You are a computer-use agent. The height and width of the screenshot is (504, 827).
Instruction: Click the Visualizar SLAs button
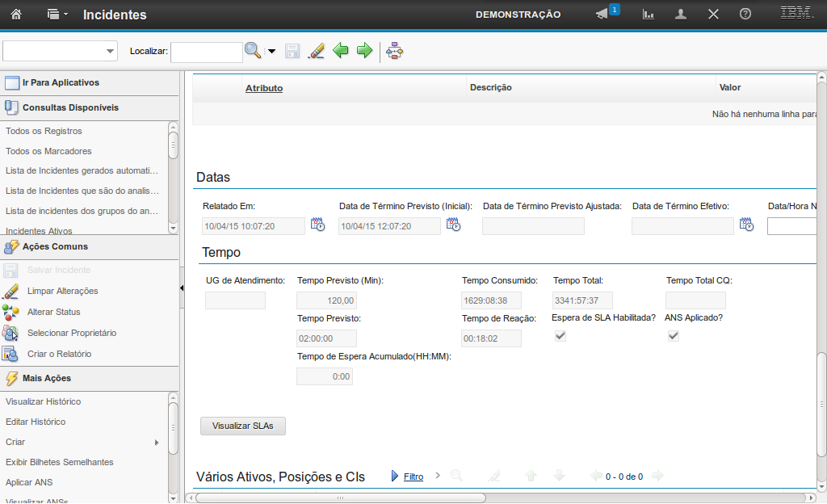point(242,426)
